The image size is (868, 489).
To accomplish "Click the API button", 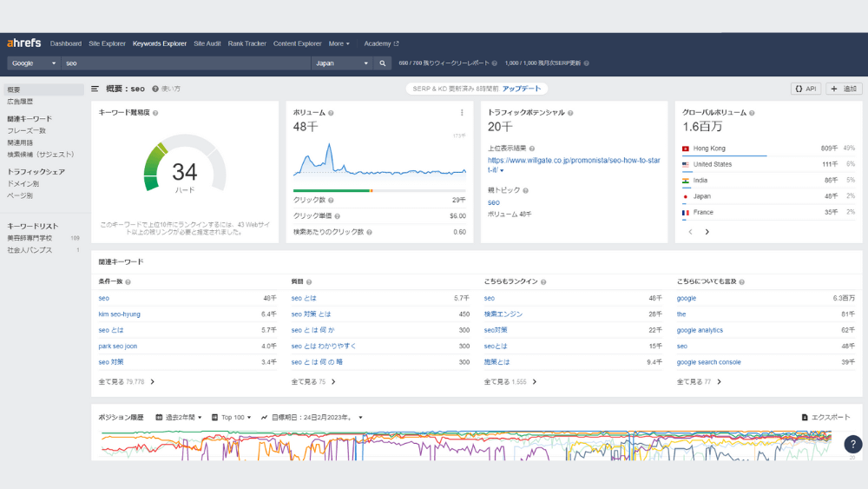I will click(x=806, y=89).
